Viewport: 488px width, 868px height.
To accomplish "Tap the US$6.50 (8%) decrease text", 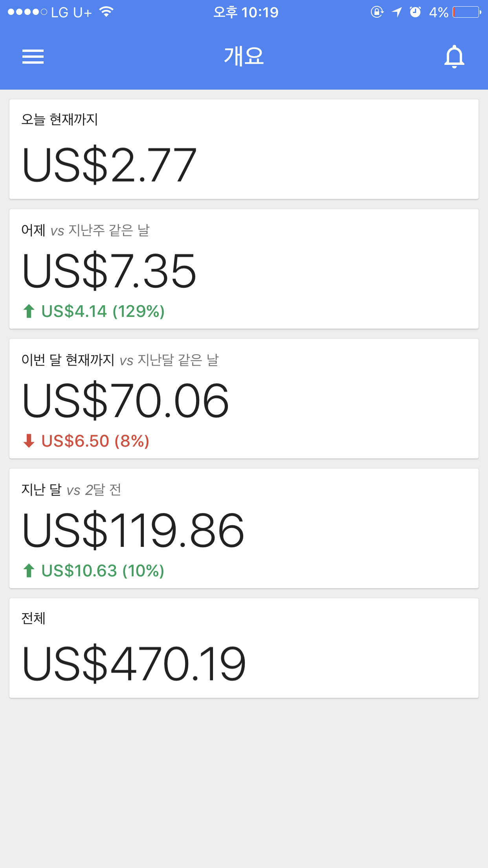I will tap(95, 441).
